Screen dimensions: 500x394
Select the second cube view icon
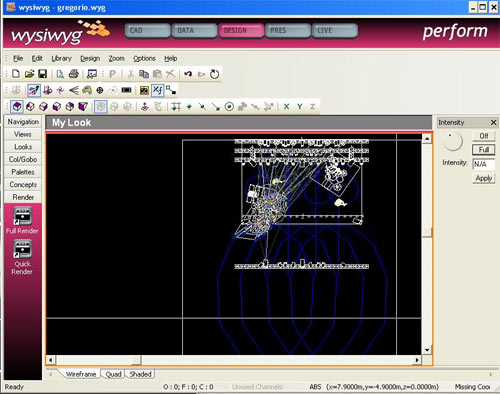pyautogui.click(x=30, y=107)
